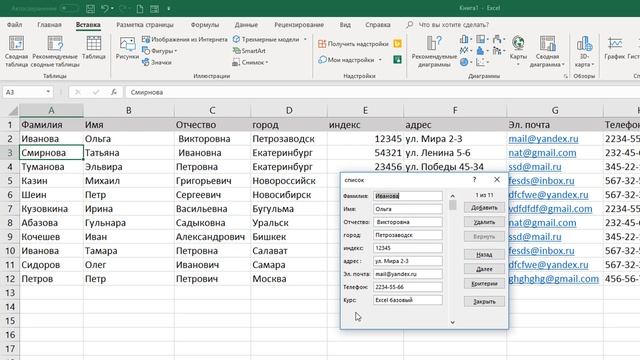Insert a Сводная таблица (PivotTable)
640x360 pixels.
click(16, 51)
